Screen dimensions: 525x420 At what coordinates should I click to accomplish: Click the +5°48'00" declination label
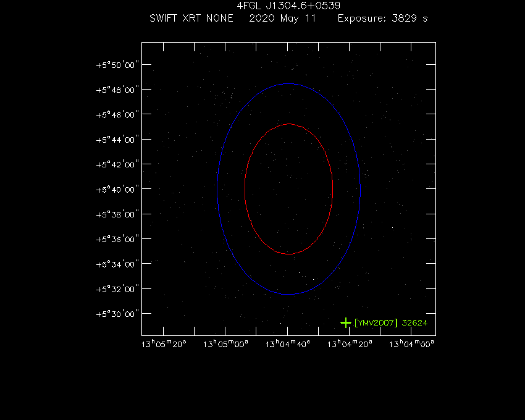[x=117, y=90]
